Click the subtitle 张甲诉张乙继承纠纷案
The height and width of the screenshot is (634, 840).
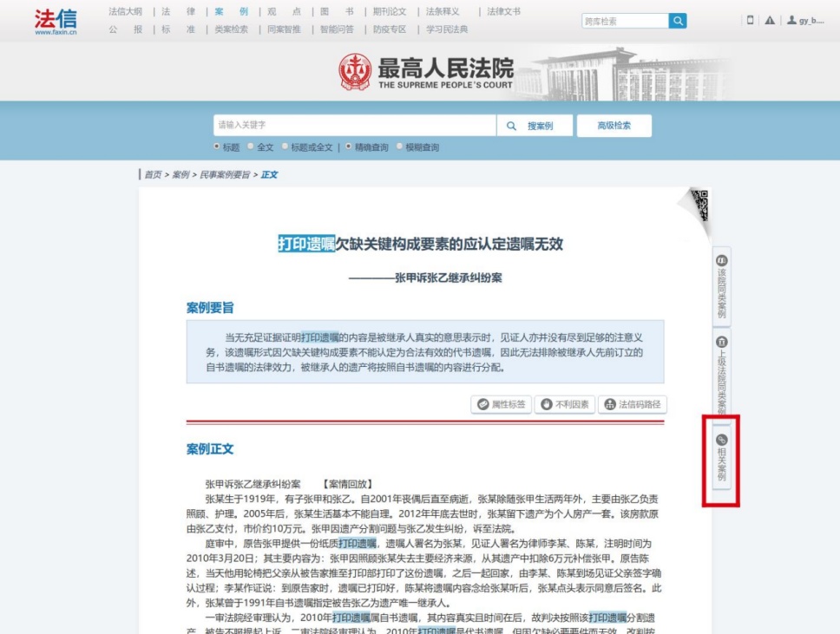click(449, 278)
